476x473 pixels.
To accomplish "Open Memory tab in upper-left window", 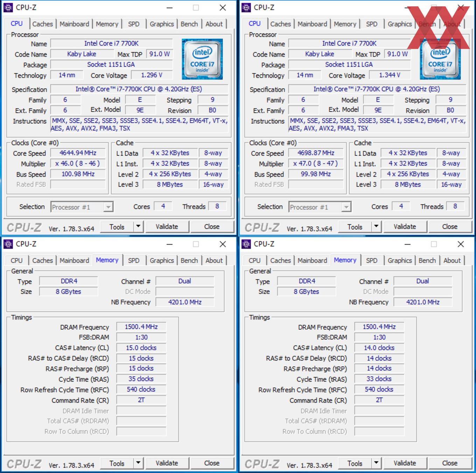I will pyautogui.click(x=107, y=24).
